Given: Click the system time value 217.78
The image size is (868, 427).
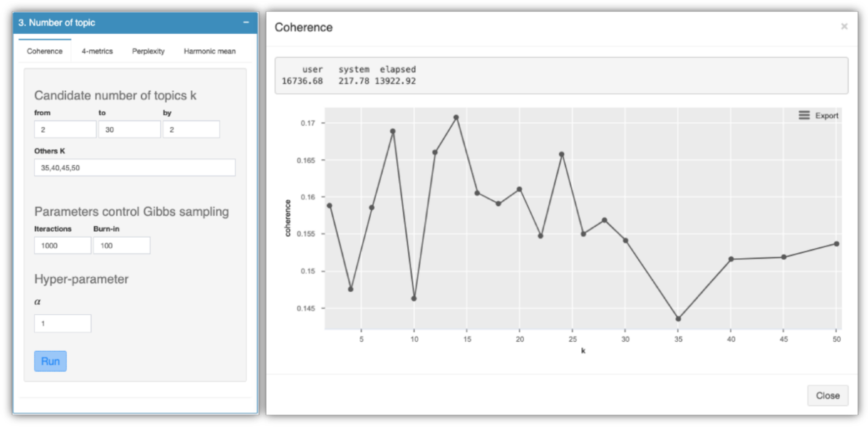Looking at the screenshot, I should click(354, 81).
